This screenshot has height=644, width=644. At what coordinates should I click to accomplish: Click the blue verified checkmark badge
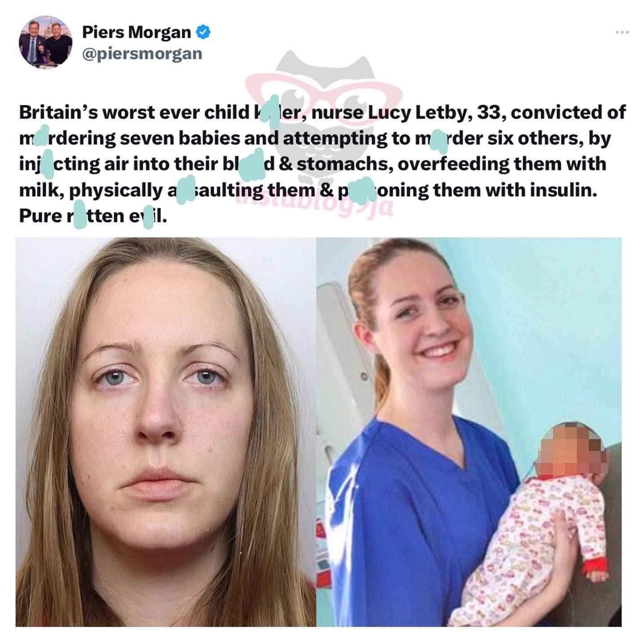point(203,32)
